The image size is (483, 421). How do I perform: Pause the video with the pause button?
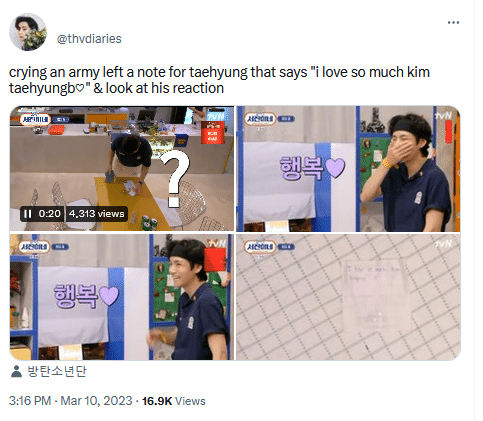click(28, 214)
